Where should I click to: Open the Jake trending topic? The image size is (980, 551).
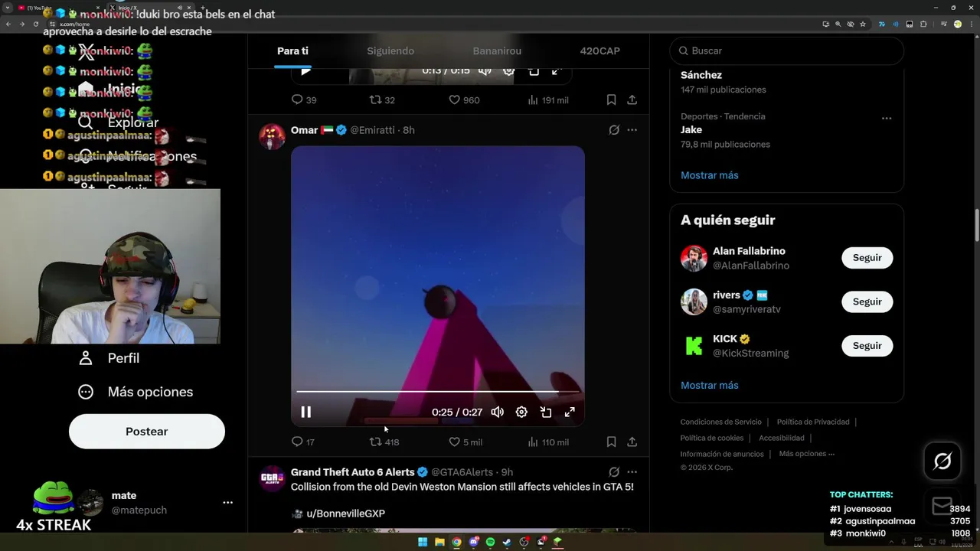(x=691, y=130)
